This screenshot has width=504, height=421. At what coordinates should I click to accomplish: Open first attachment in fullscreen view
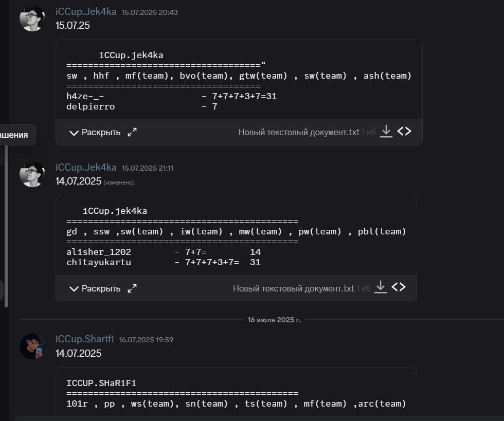coord(132,133)
